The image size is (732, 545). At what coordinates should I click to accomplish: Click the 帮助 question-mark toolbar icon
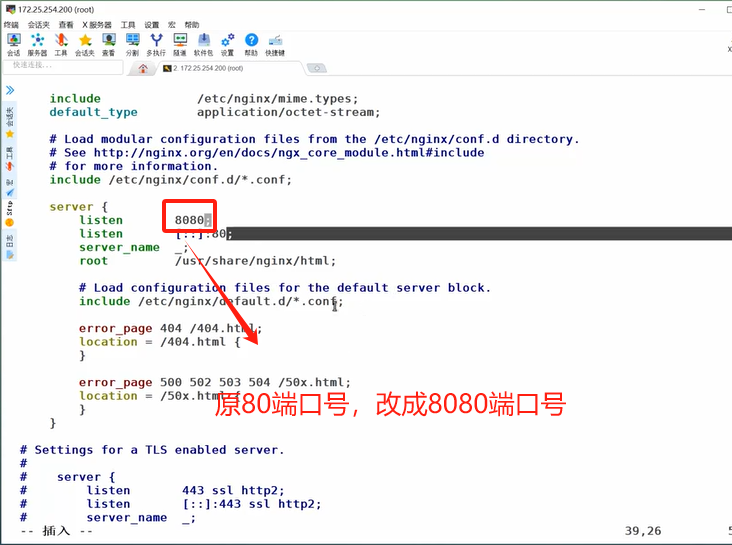(251, 44)
